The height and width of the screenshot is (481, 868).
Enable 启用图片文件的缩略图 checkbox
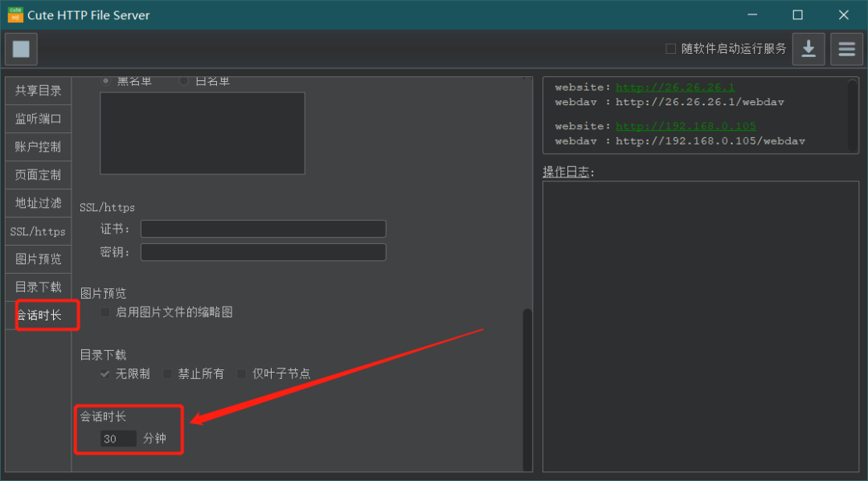point(104,312)
